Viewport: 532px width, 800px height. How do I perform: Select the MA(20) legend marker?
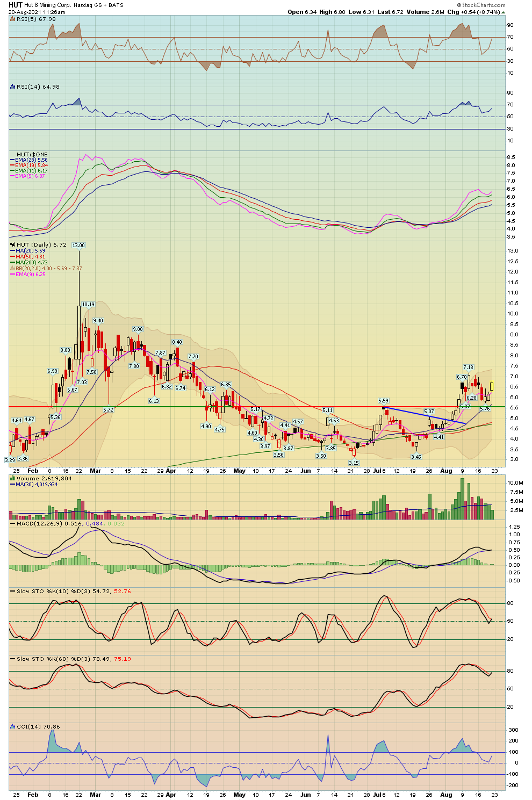pyautogui.click(x=13, y=251)
